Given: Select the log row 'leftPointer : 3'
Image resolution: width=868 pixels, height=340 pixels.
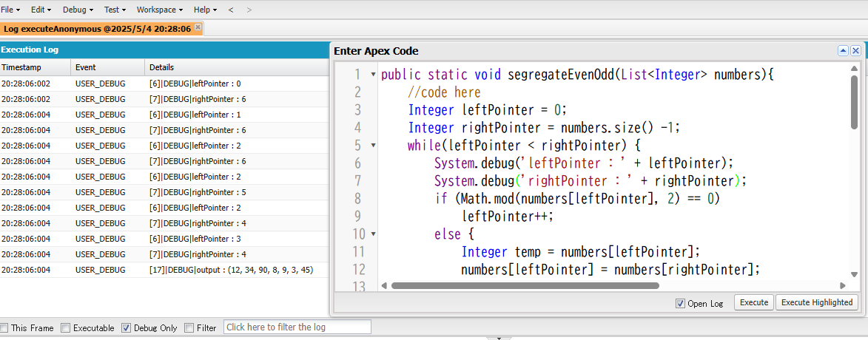Looking at the screenshot, I should click(x=164, y=238).
